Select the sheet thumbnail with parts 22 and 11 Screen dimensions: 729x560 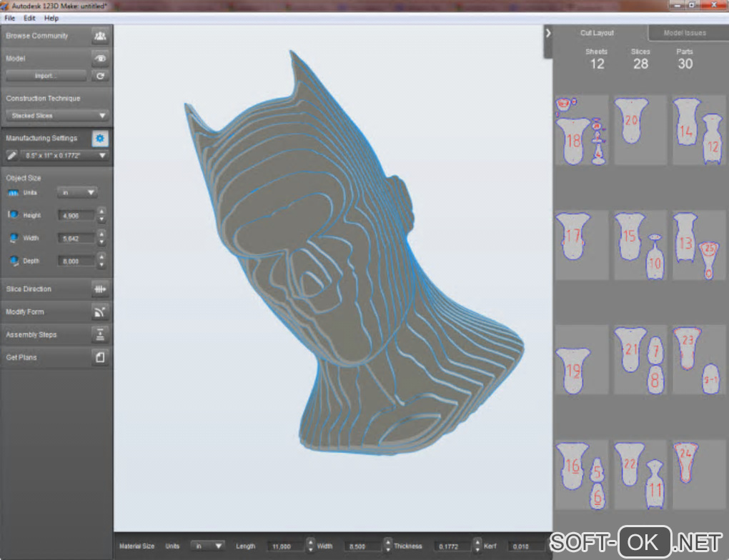pyautogui.click(x=640, y=475)
